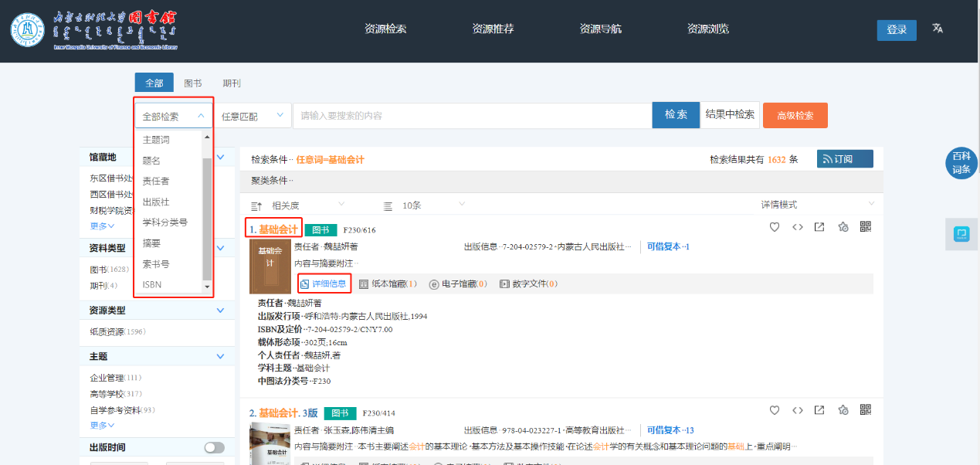Toggle the 出版时间 switch
Screen dimensions: 980x465
[x=214, y=447]
